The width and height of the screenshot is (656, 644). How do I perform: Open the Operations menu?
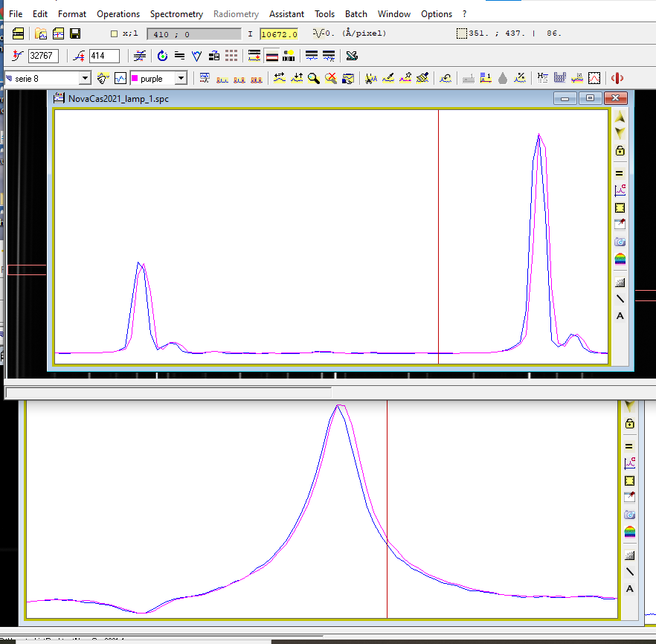pyautogui.click(x=118, y=14)
